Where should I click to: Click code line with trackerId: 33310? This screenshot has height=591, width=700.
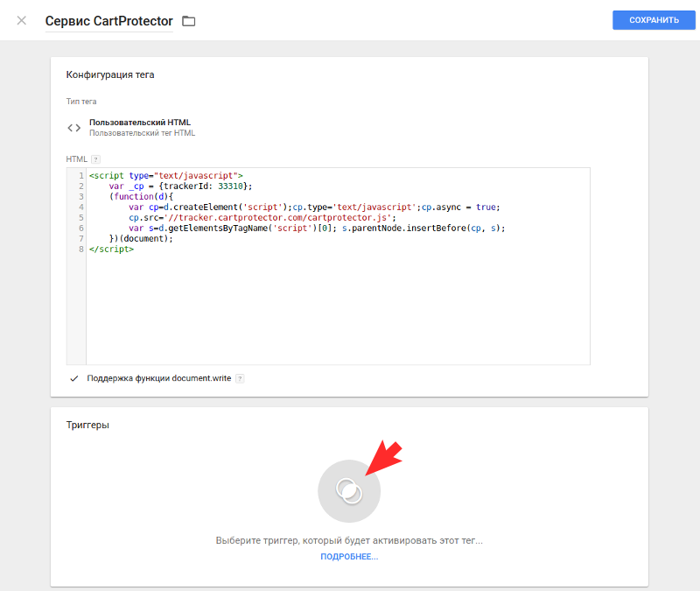tap(180, 186)
